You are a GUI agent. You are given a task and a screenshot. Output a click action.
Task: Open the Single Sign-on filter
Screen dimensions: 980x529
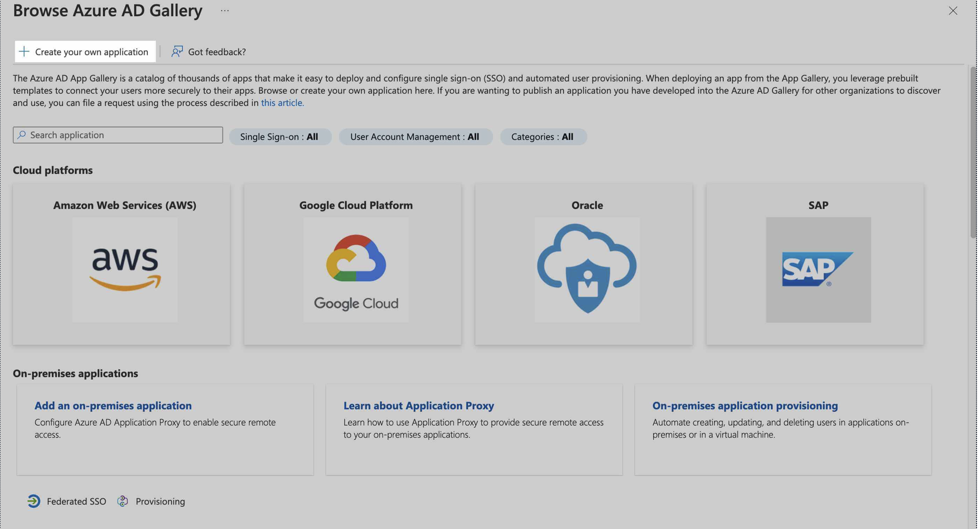tap(280, 136)
